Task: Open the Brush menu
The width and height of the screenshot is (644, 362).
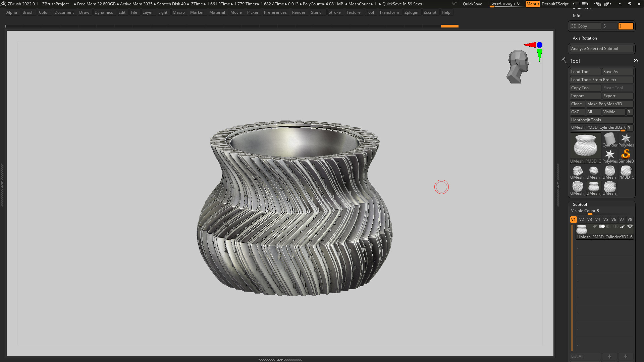Action: tap(28, 12)
